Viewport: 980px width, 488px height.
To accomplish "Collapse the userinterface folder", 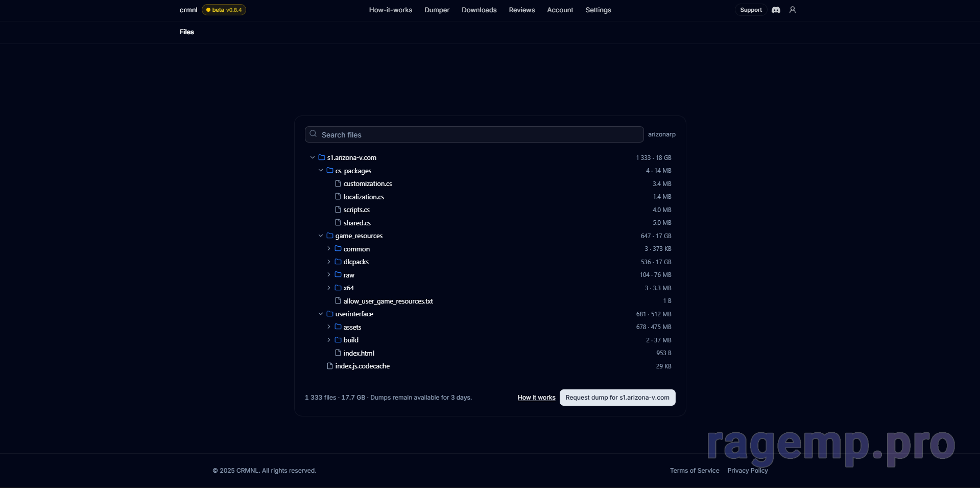I will click(x=321, y=314).
